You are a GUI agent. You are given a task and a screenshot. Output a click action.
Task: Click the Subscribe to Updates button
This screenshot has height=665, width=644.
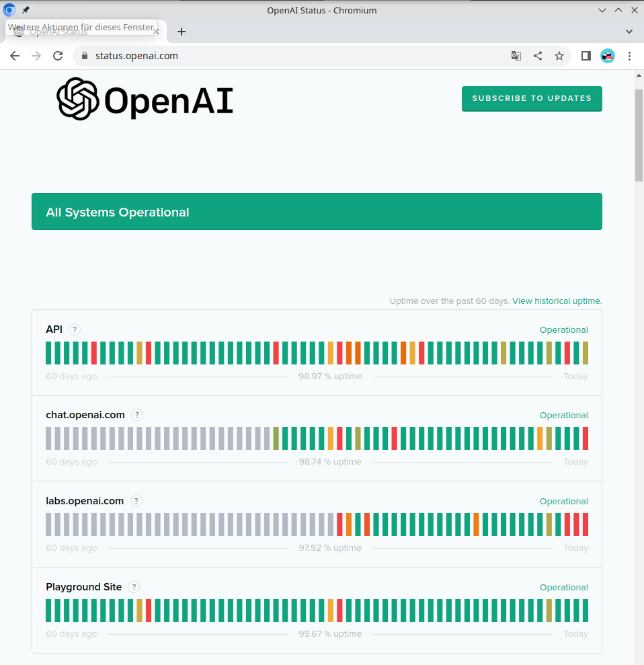(531, 98)
